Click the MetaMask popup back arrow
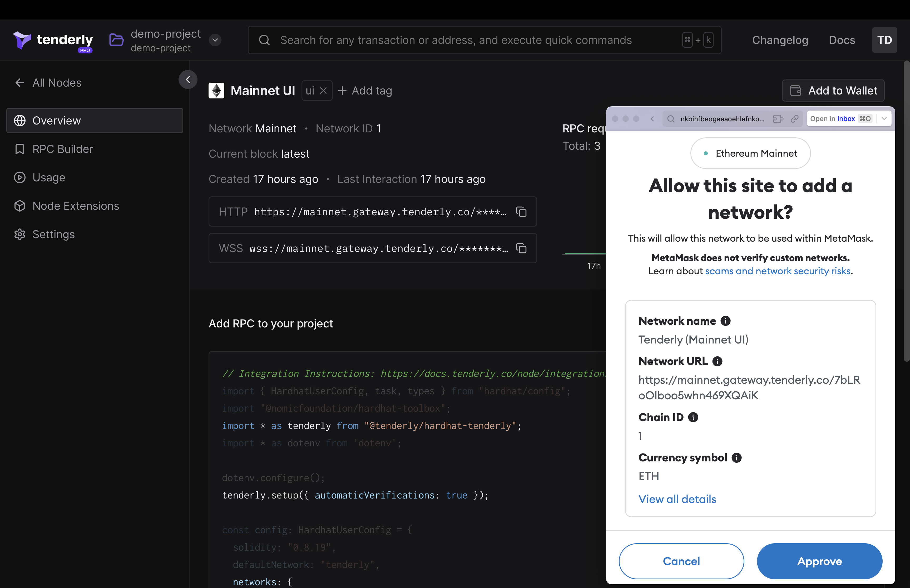 [x=652, y=119]
